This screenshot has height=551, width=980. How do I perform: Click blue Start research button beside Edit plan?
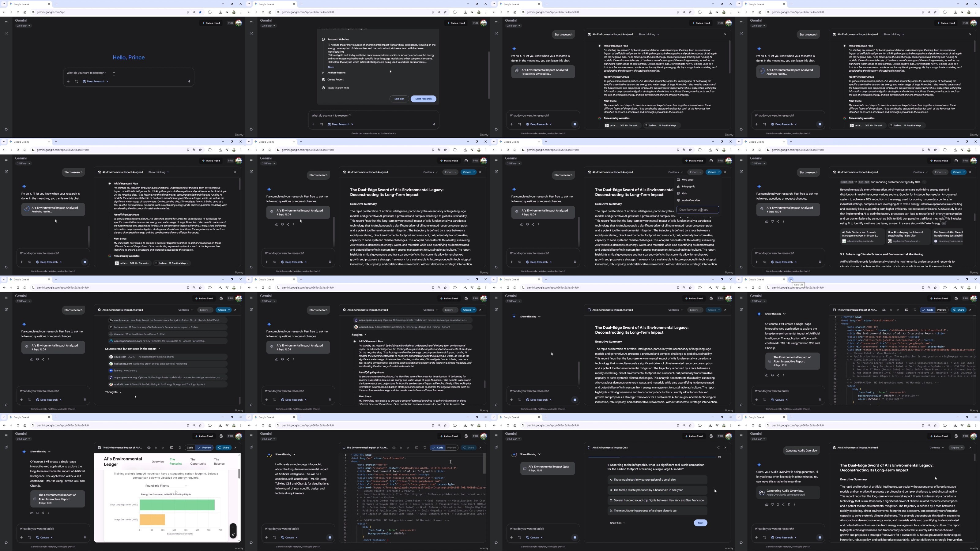(424, 99)
